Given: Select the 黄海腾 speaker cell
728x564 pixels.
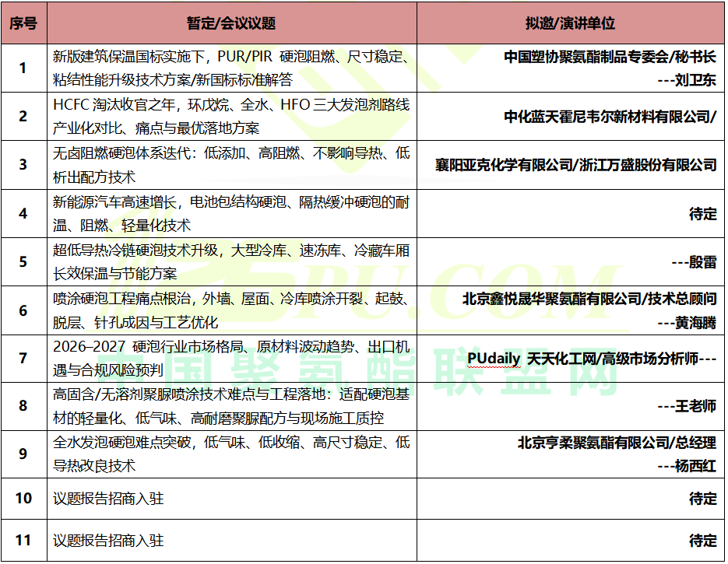Looking at the screenshot, I should coord(570,310).
